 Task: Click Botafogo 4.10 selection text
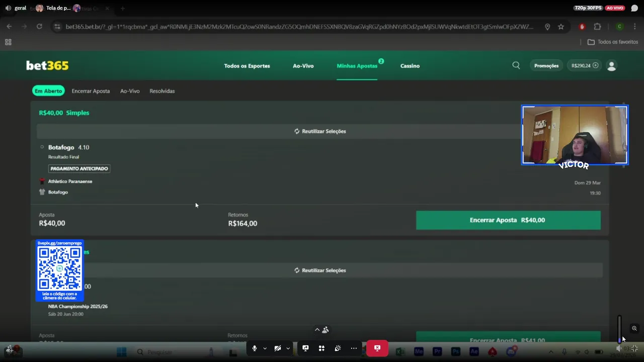pos(68,147)
